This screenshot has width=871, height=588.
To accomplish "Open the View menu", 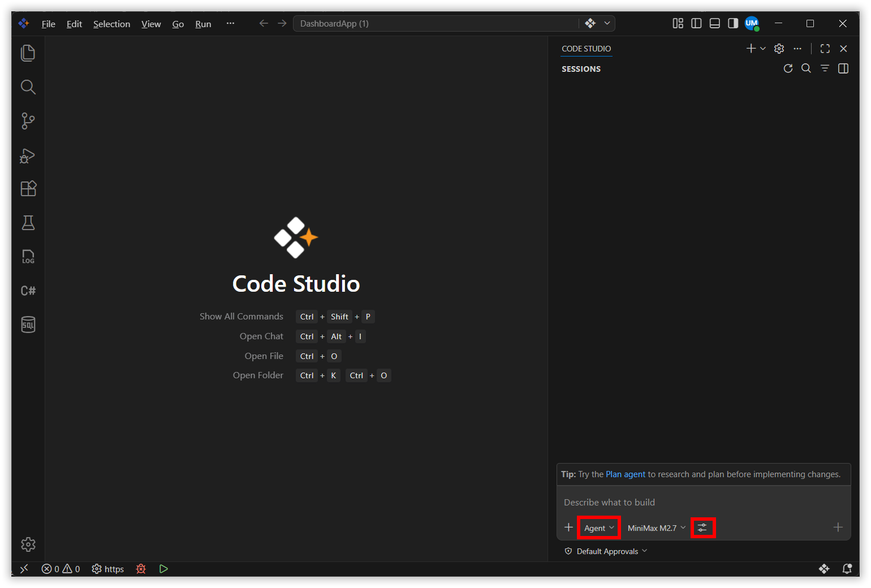I will point(151,24).
